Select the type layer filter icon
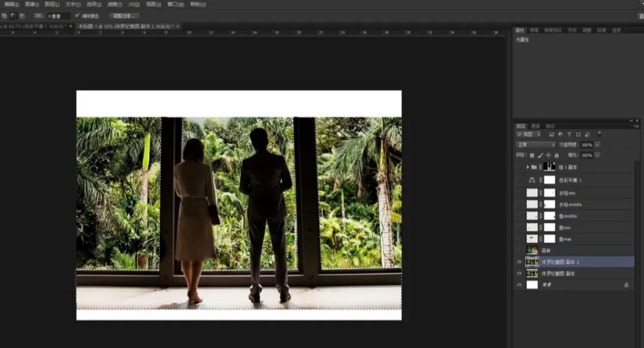This screenshot has width=644, height=348. click(x=569, y=135)
